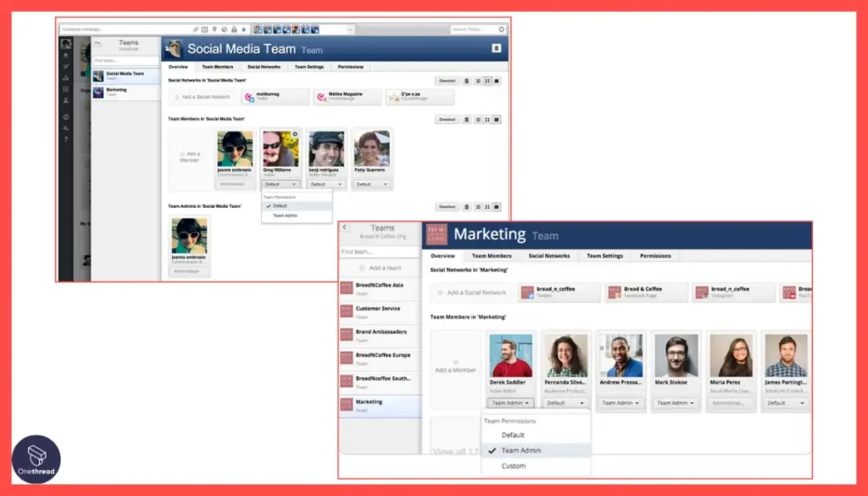The image size is (868, 496).
Task: Select checked Default in Greg Williams' permissions menu
Action: 298,206
